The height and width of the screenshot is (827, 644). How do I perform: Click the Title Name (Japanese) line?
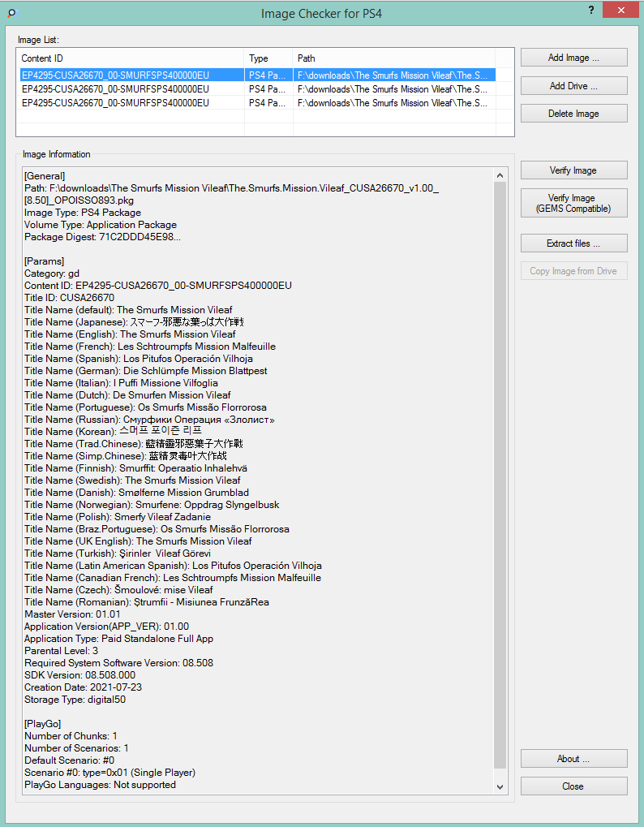134,321
